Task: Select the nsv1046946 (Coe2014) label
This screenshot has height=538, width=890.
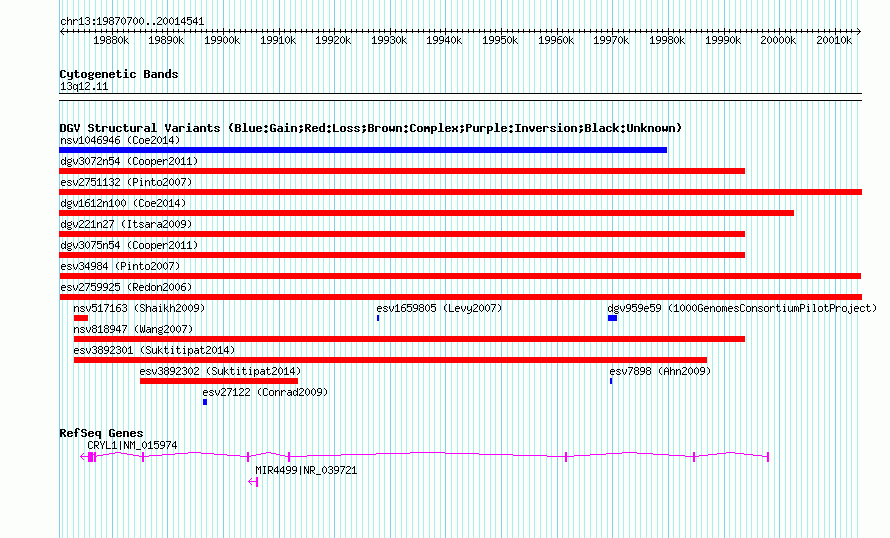Action: (x=120, y=140)
